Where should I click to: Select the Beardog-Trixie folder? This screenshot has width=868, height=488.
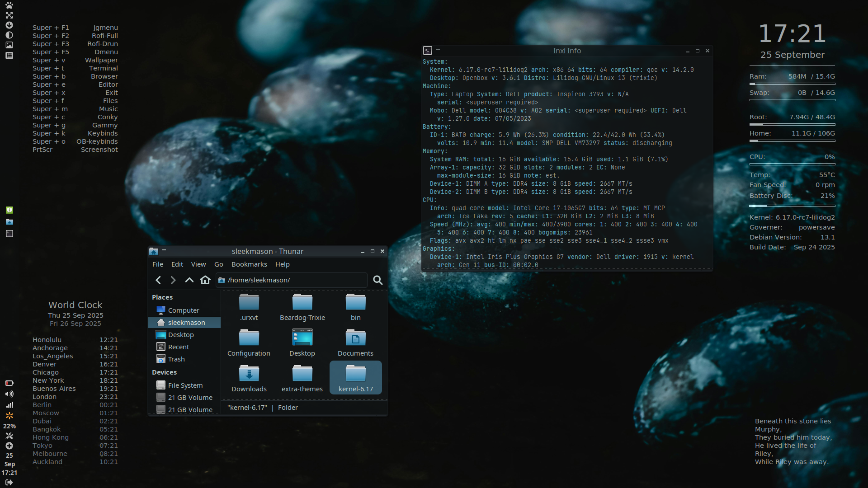click(x=302, y=307)
